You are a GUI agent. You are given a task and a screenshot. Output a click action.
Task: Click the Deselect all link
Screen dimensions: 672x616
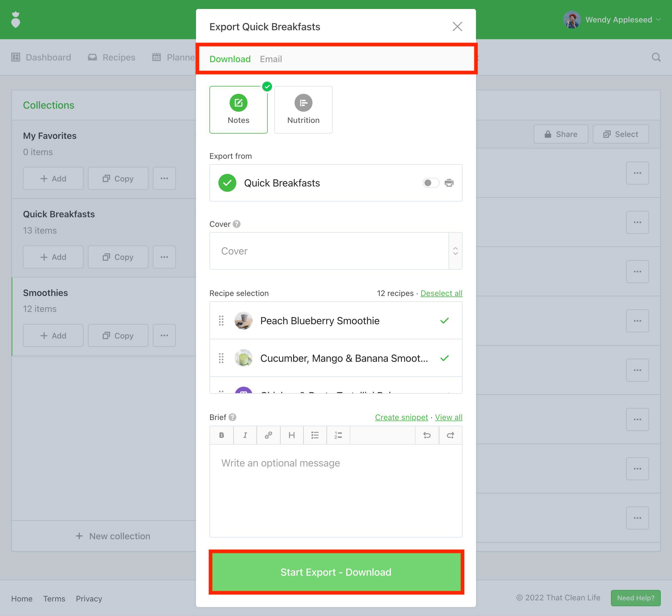click(x=441, y=293)
